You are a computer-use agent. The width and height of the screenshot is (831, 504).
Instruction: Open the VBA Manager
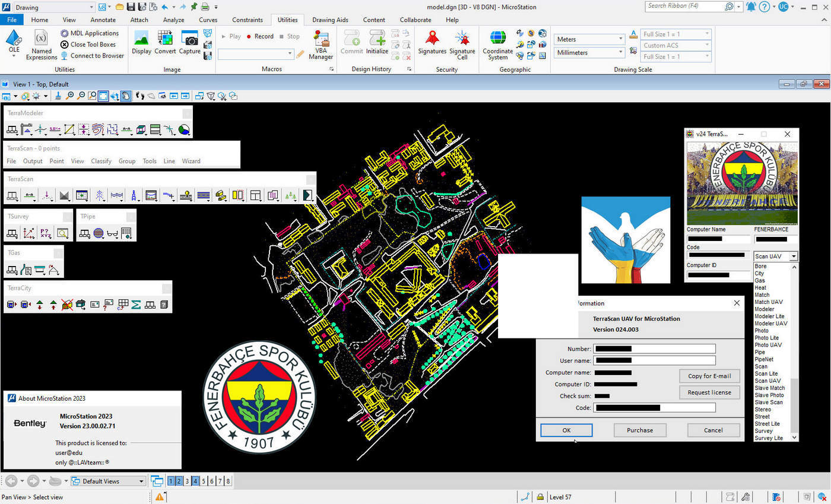point(321,45)
